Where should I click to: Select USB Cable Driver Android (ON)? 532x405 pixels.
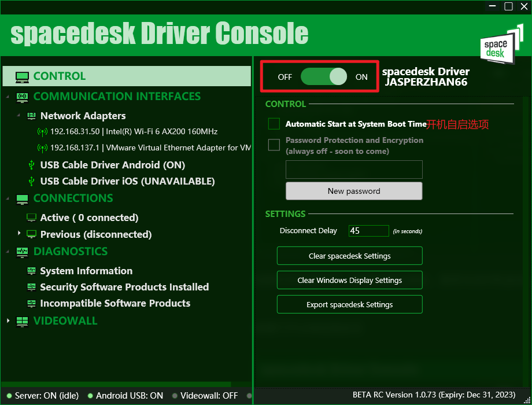112,165
